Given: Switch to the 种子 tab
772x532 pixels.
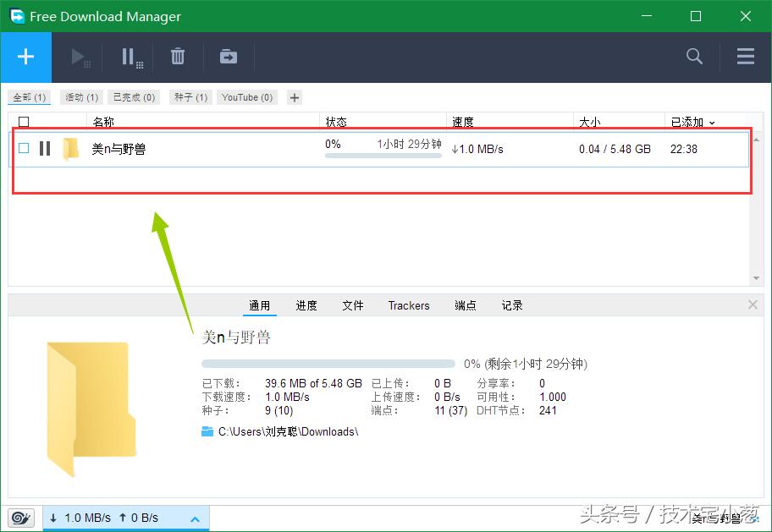Looking at the screenshot, I should coord(190,97).
